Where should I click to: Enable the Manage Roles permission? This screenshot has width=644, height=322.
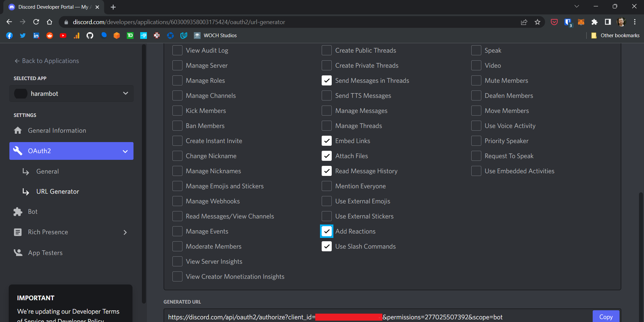tap(177, 80)
